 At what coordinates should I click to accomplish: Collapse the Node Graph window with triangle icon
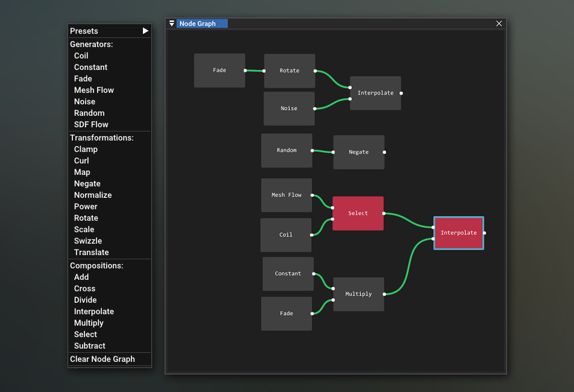coord(172,24)
